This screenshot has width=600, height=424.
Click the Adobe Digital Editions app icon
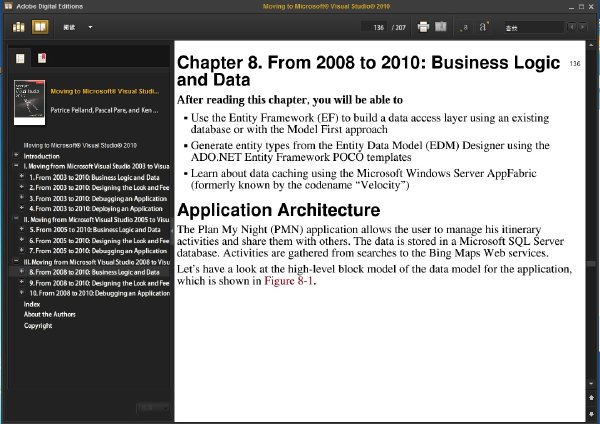coord(8,6)
